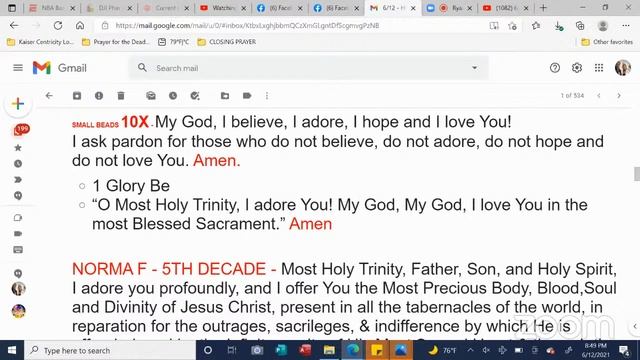
Task: Click the Gmail logo
Action: (60, 68)
